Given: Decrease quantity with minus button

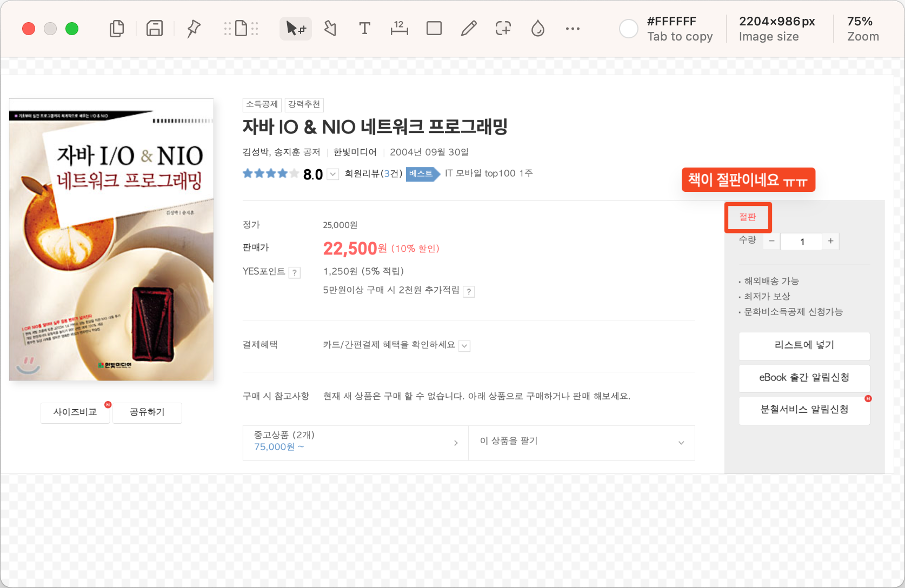Looking at the screenshot, I should point(771,242).
